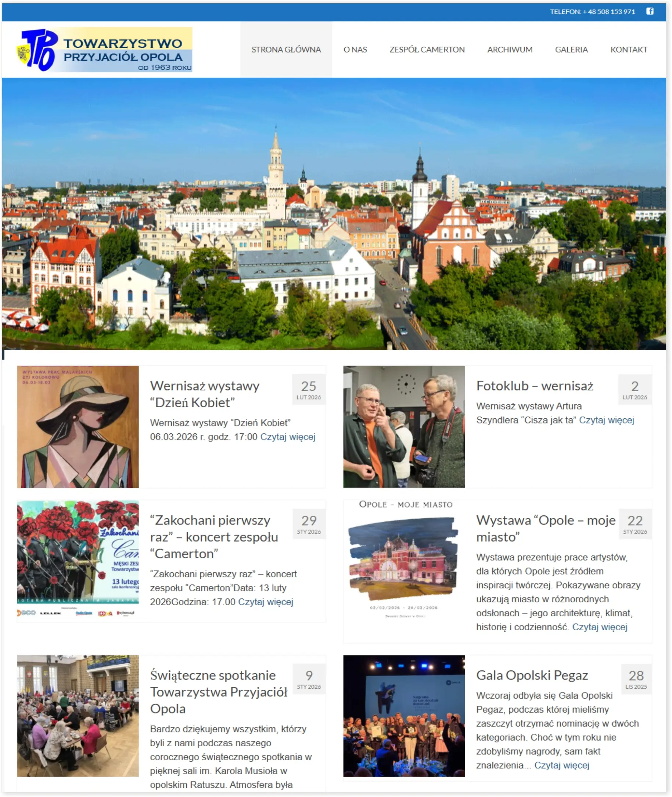Screen dimensions: 672x797
Task: Click the 06.03.2026 r. godz. 17:00 excerpt text
Action: [204, 437]
